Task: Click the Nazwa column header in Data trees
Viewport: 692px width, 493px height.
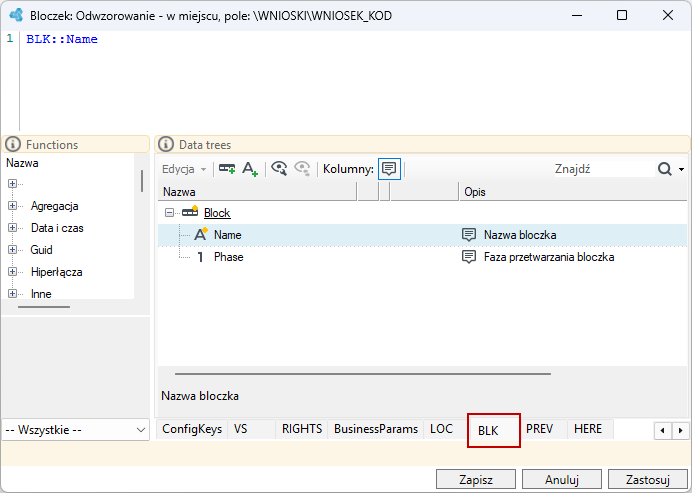Action: coord(257,192)
